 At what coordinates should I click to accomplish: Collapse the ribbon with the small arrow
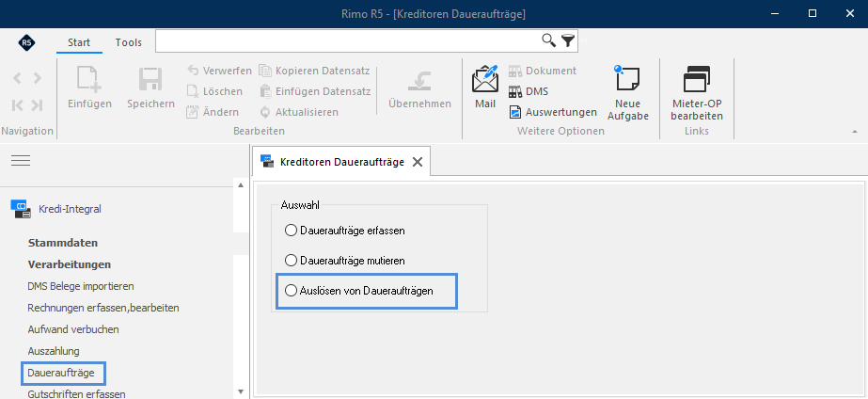pyautogui.click(x=855, y=132)
